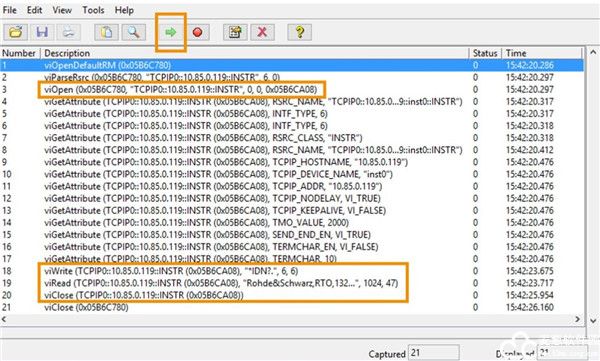Viewport: 600px width, 361px height.
Task: Click the vertical scrollbar down arrow
Action: [593, 320]
